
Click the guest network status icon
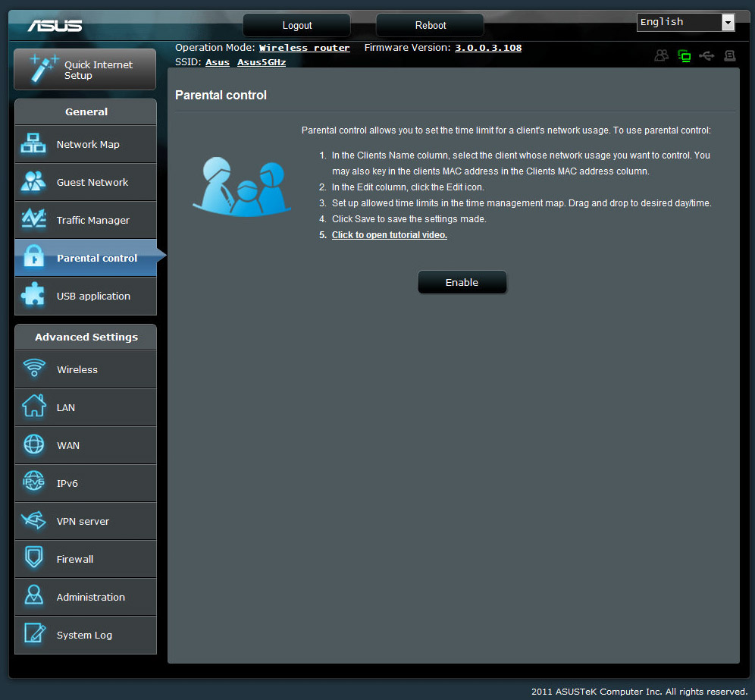(662, 55)
